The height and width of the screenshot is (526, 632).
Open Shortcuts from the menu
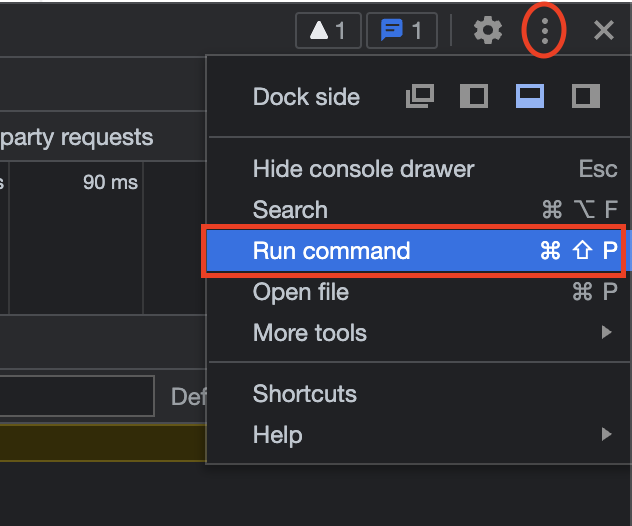coord(305,394)
